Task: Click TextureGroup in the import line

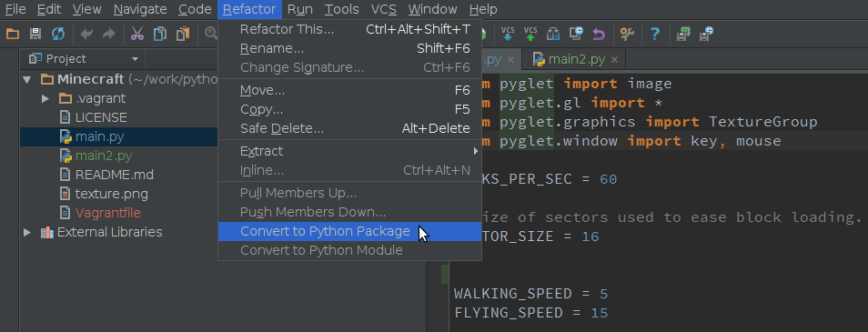Action: pyautogui.click(x=762, y=122)
